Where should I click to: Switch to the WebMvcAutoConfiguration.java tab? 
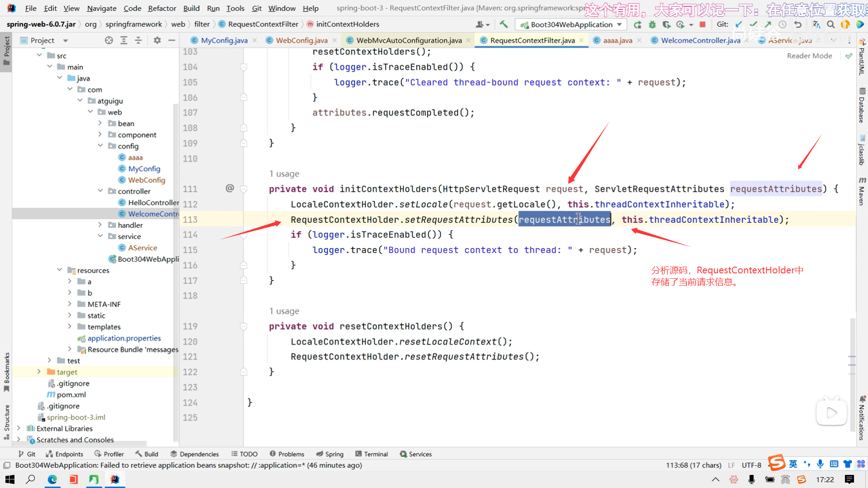coord(409,40)
